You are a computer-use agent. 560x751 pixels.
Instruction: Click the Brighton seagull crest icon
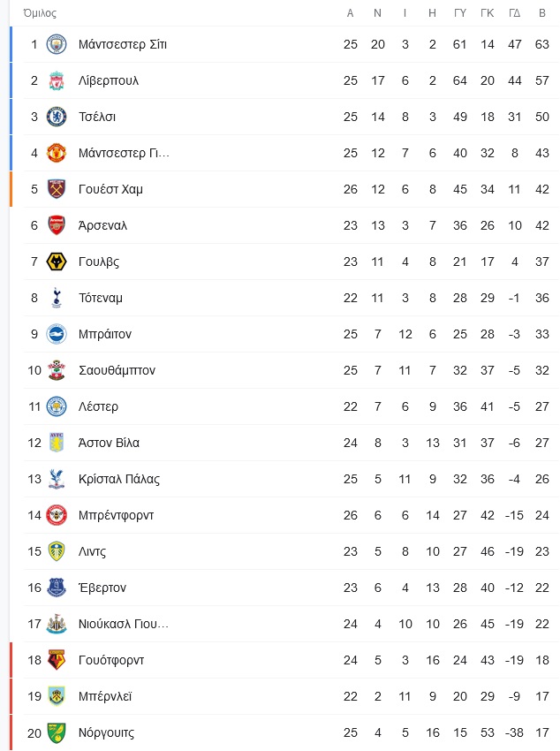(x=57, y=334)
